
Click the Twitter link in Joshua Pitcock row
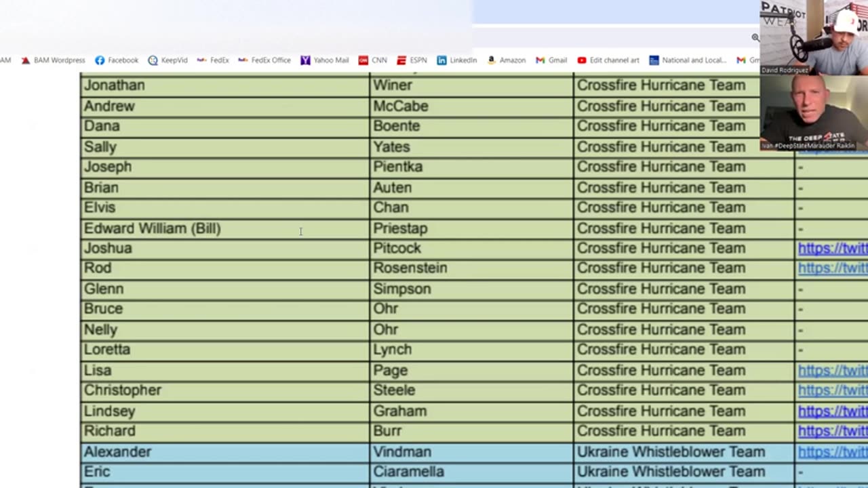pyautogui.click(x=832, y=249)
